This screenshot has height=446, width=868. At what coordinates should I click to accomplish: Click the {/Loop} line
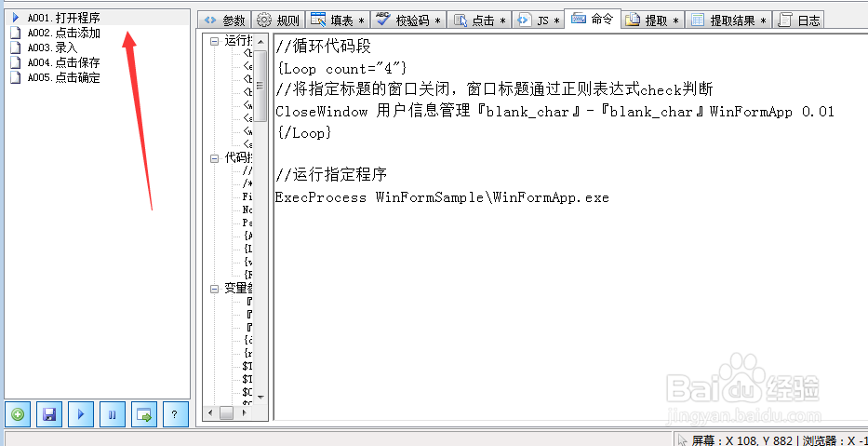click(304, 133)
